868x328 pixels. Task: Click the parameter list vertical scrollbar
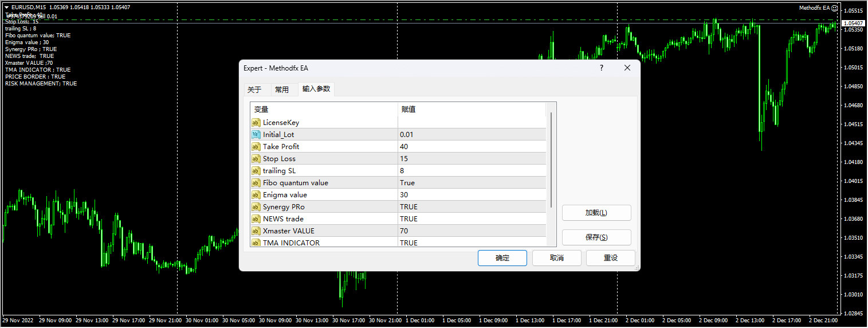click(x=551, y=160)
